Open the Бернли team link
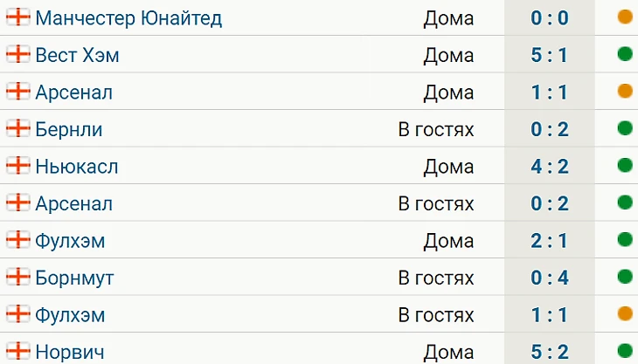This screenshot has width=638, height=364. point(69,129)
